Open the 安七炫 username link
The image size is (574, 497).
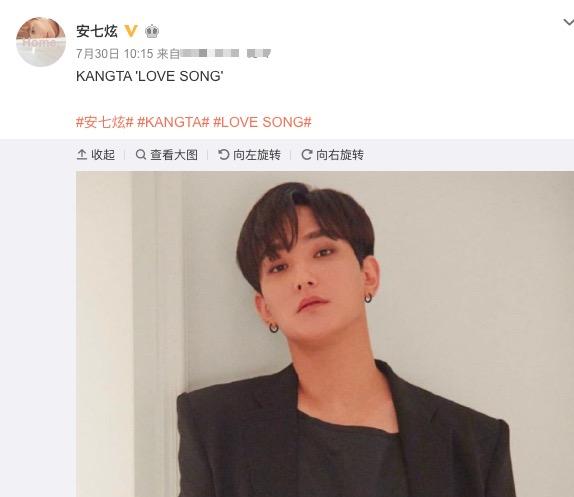97,31
